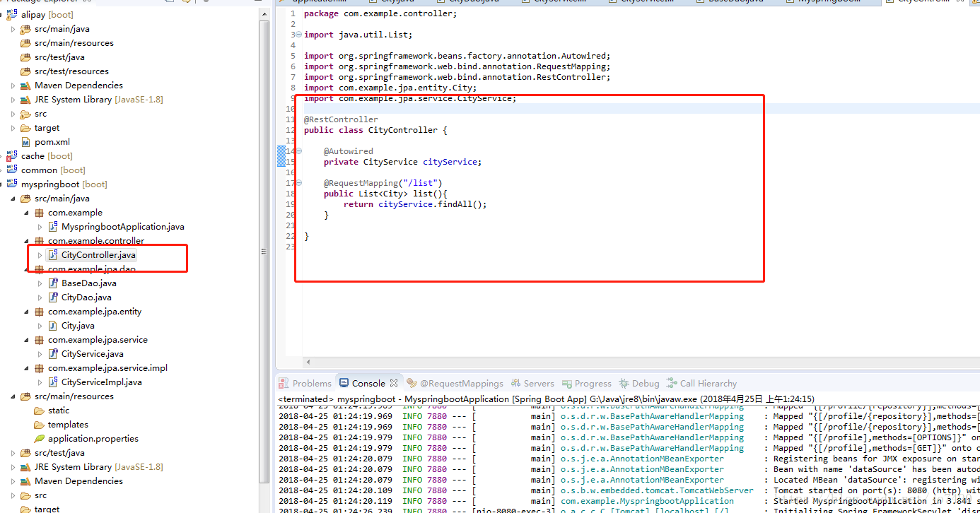Image resolution: width=980 pixels, height=513 pixels.
Task: Select the common [boot] project icon
Action: pos(12,170)
